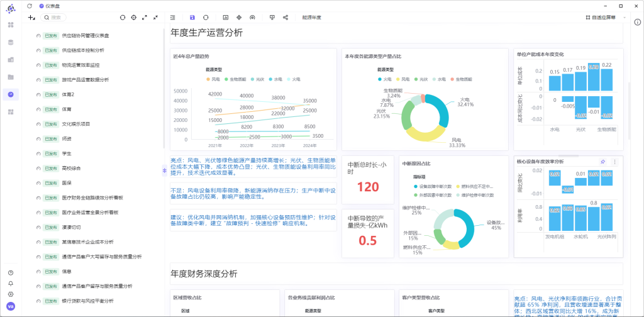Start presentation mode screen icon
This screenshot has height=317, width=644.
(x=272, y=18)
